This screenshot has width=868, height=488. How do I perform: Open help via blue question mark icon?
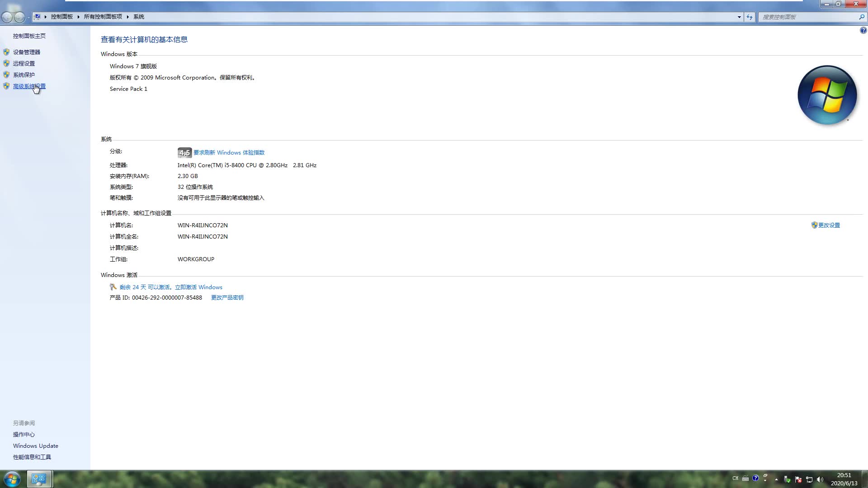coord(863,31)
